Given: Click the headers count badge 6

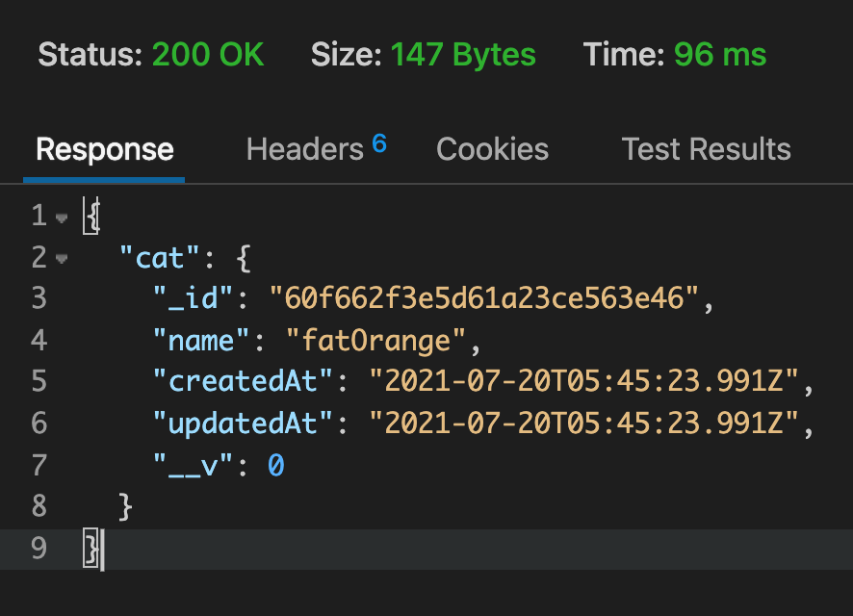Looking at the screenshot, I should [379, 144].
